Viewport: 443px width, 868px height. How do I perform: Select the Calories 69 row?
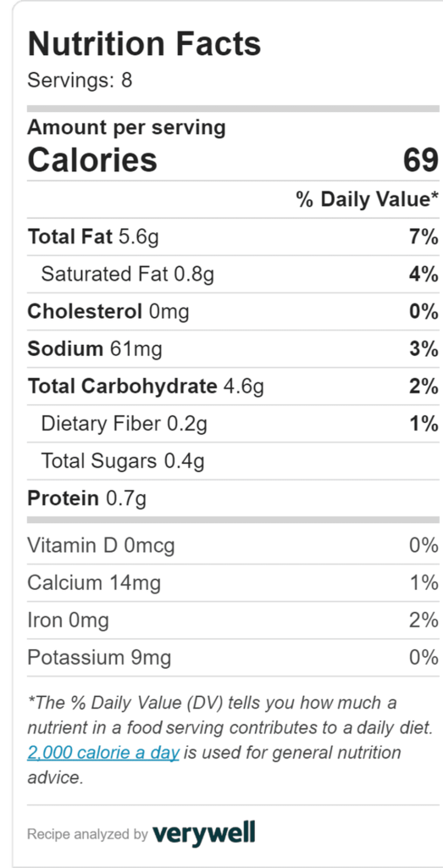[x=233, y=160]
